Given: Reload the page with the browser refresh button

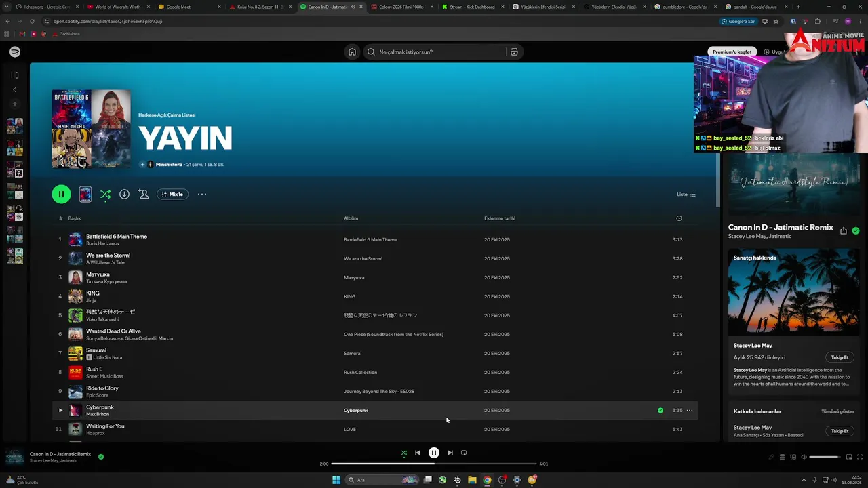Looking at the screenshot, I should (x=32, y=21).
